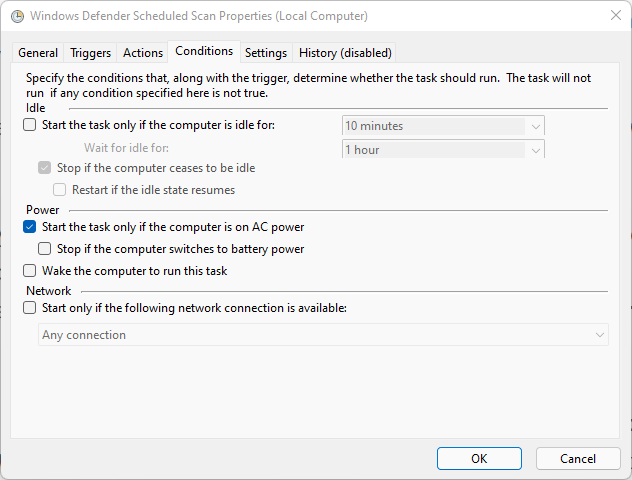Expand the 10 minutes idle duration dropdown
Viewport: 632px width, 480px height.
pyautogui.click(x=443, y=126)
